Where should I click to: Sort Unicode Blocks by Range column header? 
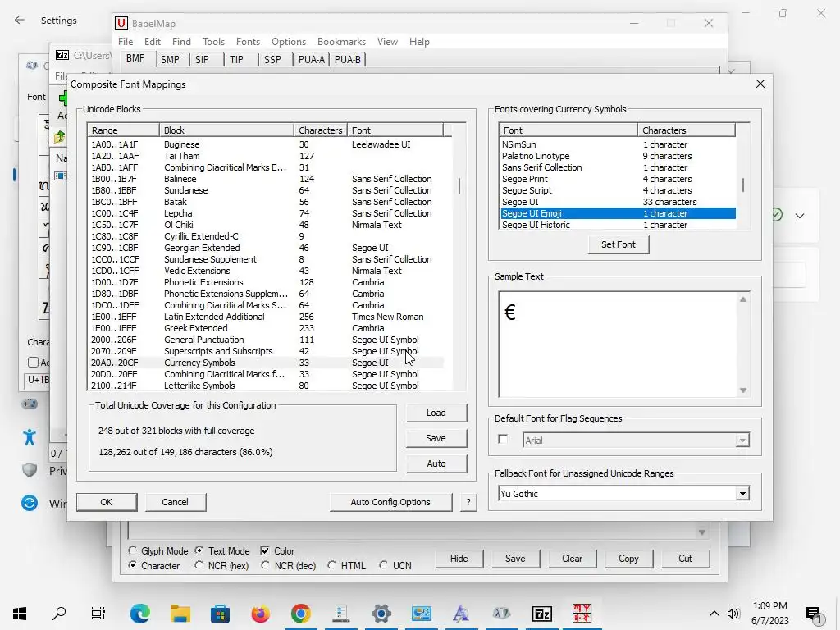coord(123,130)
